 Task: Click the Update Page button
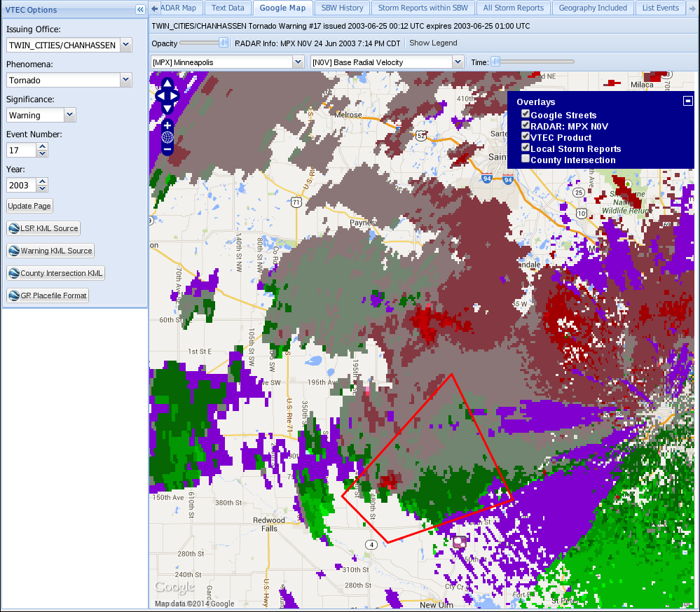(29, 206)
